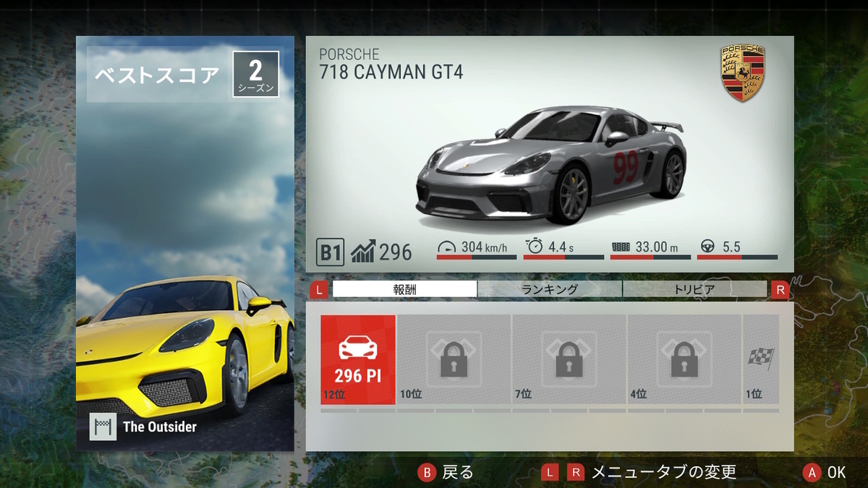Click the 10位 rank label
The width and height of the screenshot is (868, 488).
pos(410,394)
